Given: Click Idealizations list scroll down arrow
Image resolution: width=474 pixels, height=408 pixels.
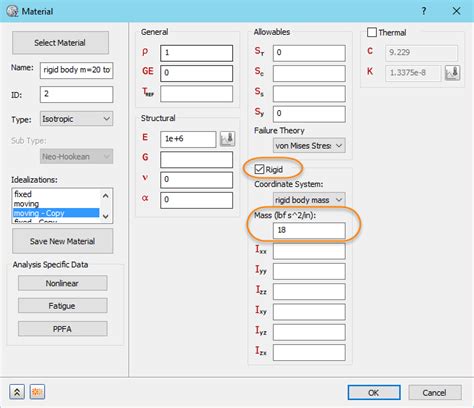Looking at the screenshot, I should coord(106,216).
